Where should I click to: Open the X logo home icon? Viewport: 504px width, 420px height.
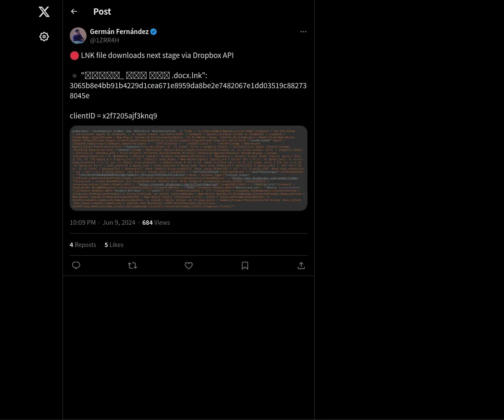pyautogui.click(x=44, y=12)
